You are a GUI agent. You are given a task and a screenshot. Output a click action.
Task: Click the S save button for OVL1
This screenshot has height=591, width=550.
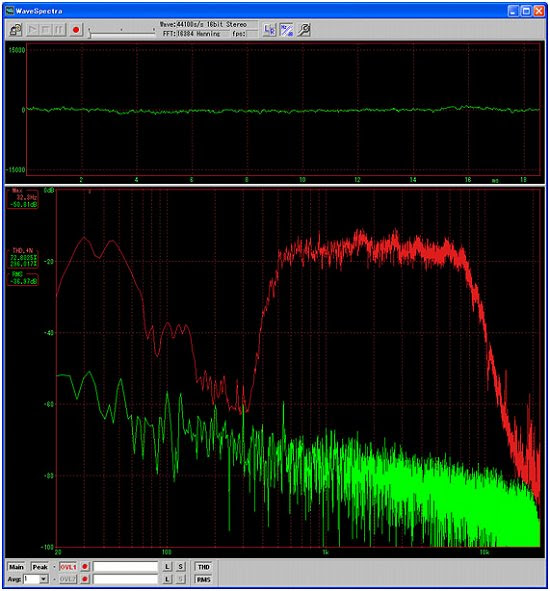pyautogui.click(x=181, y=567)
